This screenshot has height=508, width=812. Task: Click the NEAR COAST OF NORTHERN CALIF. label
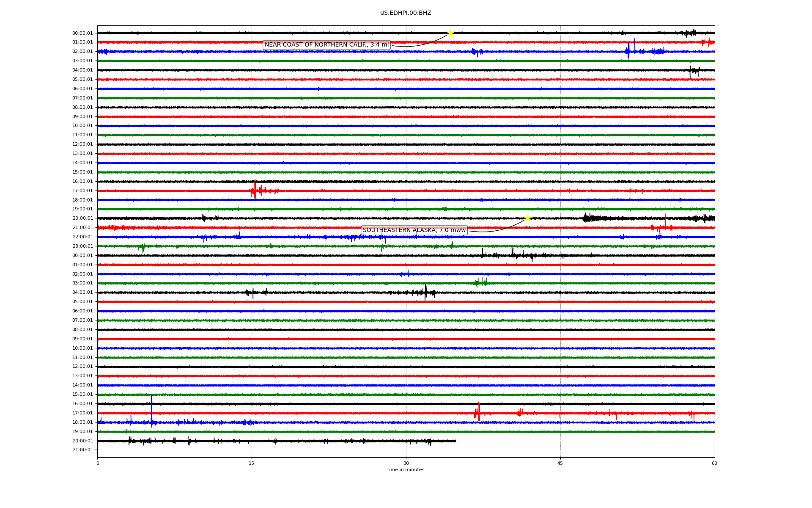(326, 45)
